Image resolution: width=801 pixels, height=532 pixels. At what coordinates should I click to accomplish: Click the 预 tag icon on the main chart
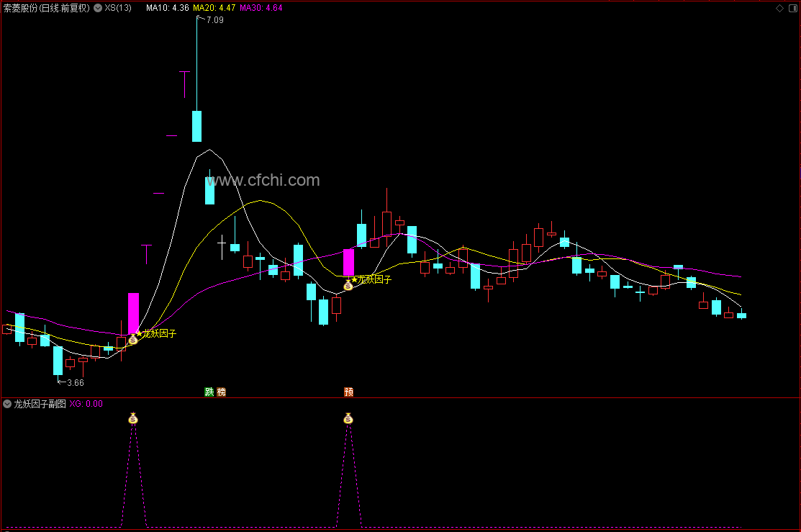(348, 392)
